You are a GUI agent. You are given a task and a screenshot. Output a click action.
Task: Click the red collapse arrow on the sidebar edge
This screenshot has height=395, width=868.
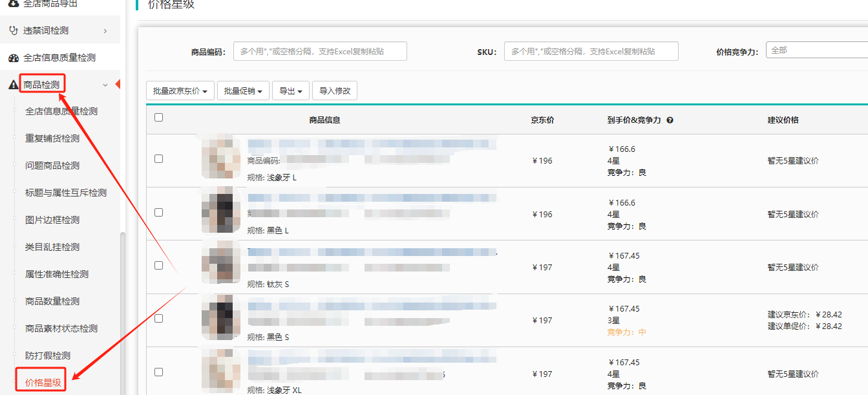(x=118, y=84)
